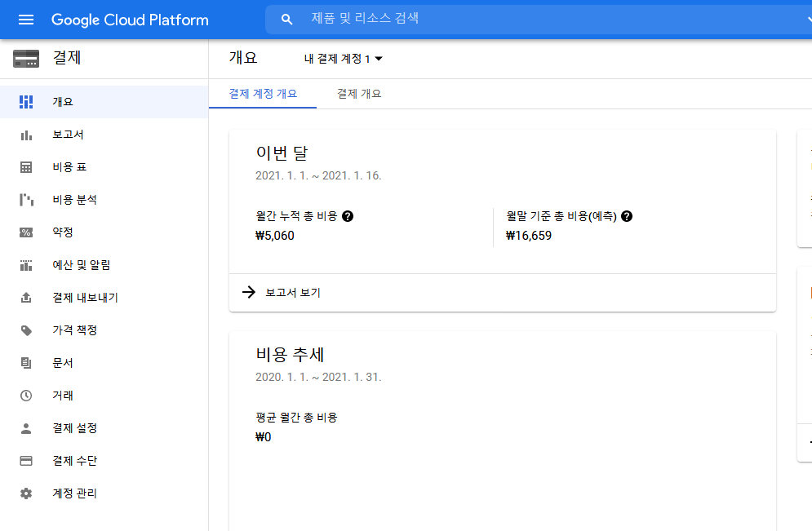Click the 가격 책정 tag icon
The width and height of the screenshot is (812, 531).
(26, 330)
